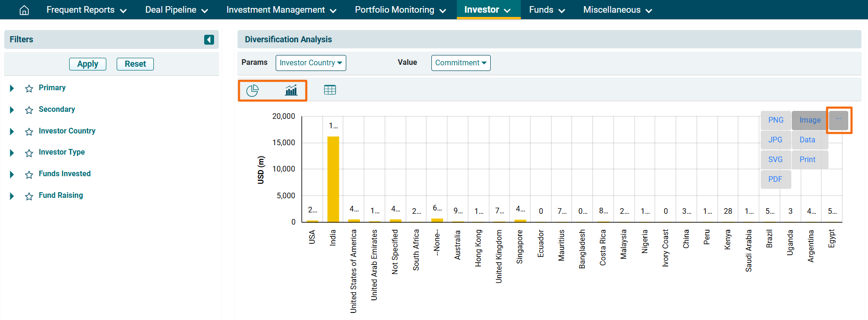Switch to bar chart view
Viewport: 868px width, 320px height.
tap(291, 90)
